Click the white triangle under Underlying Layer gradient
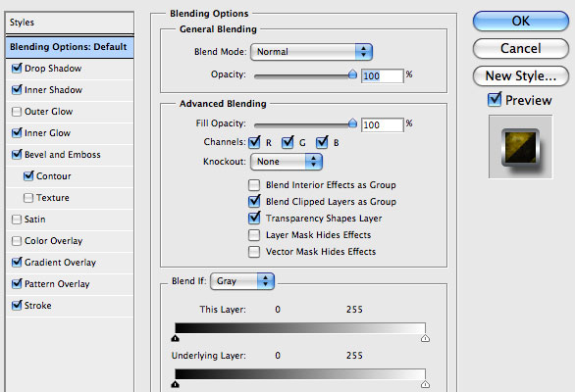 [x=425, y=384]
